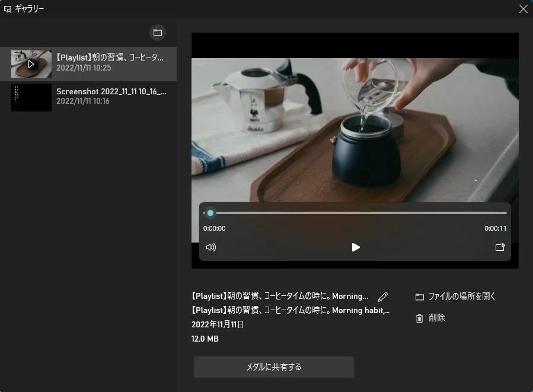Click the trash icon beside 削除
Image resolution: width=533 pixels, height=392 pixels.
click(420, 318)
